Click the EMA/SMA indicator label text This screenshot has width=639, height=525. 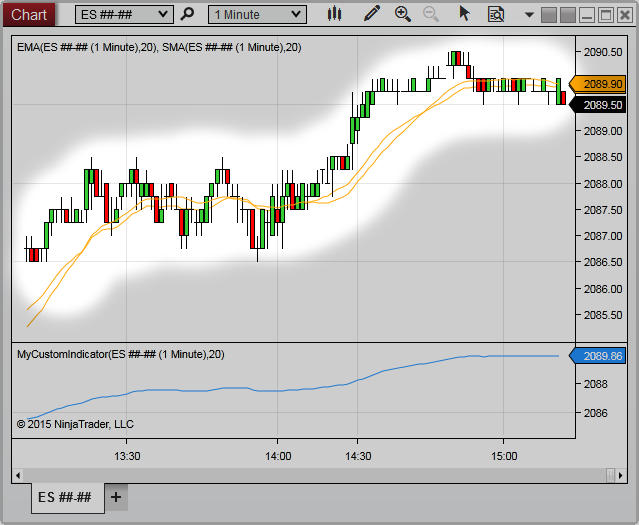coord(160,48)
